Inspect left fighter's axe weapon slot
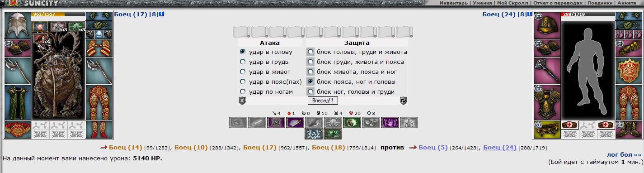The width and height of the screenshot is (644, 173). (18, 71)
